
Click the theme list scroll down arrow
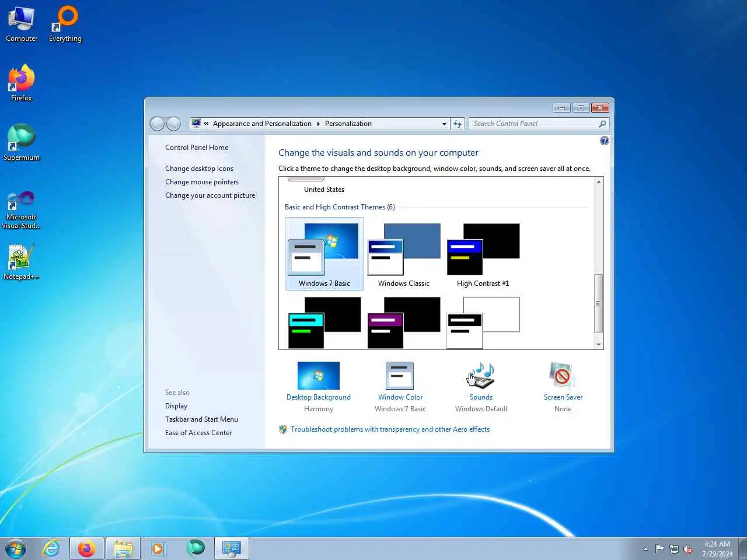(598, 344)
